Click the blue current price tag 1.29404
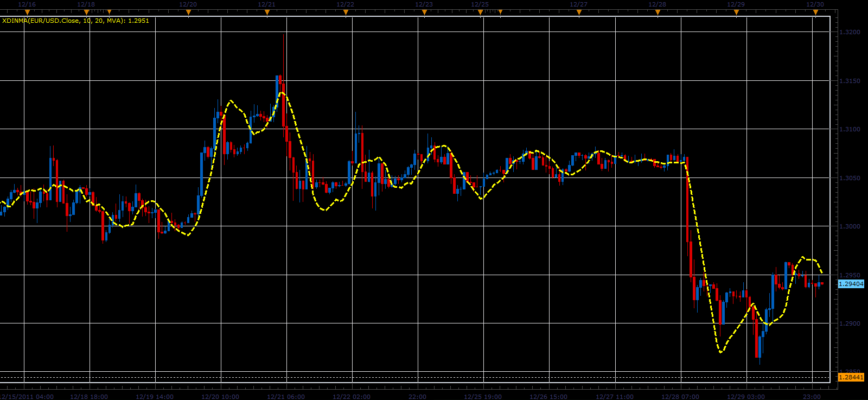The image size is (868, 400). pos(851,284)
